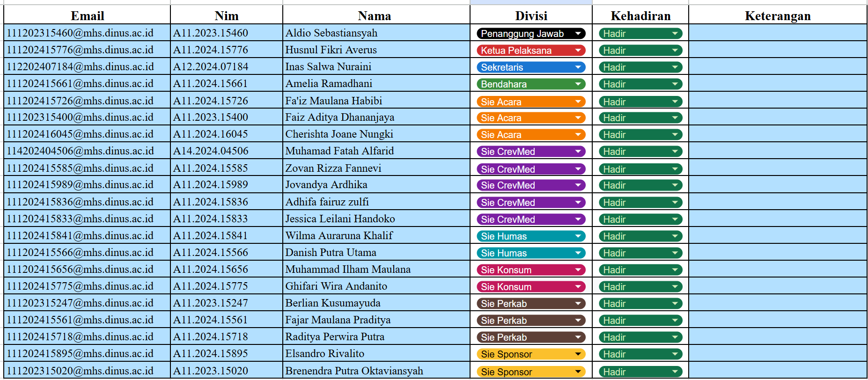This screenshot has width=868, height=380.
Task: Open Sie Sponsor dropdown for Elsandro Rivalito
Action: tap(531, 354)
